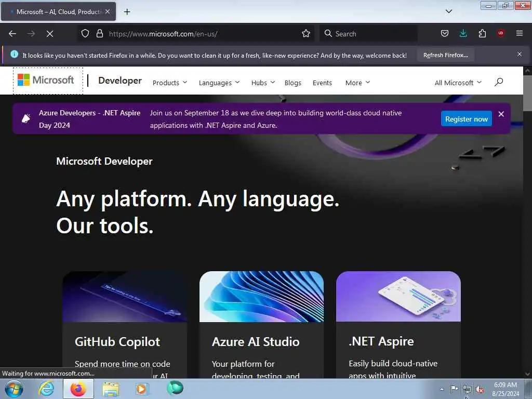
Task: Close the Microsoft browser tab
Action: [108, 11]
